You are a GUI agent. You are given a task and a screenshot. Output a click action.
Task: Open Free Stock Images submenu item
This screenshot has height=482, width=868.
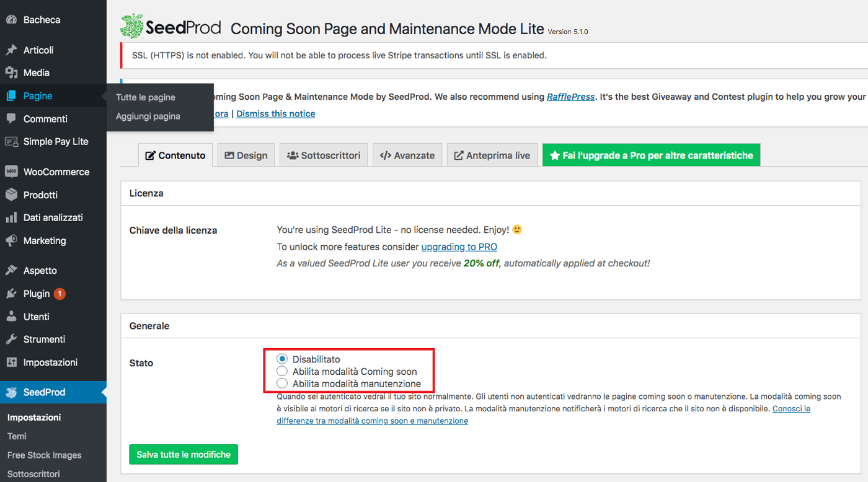pyautogui.click(x=45, y=455)
